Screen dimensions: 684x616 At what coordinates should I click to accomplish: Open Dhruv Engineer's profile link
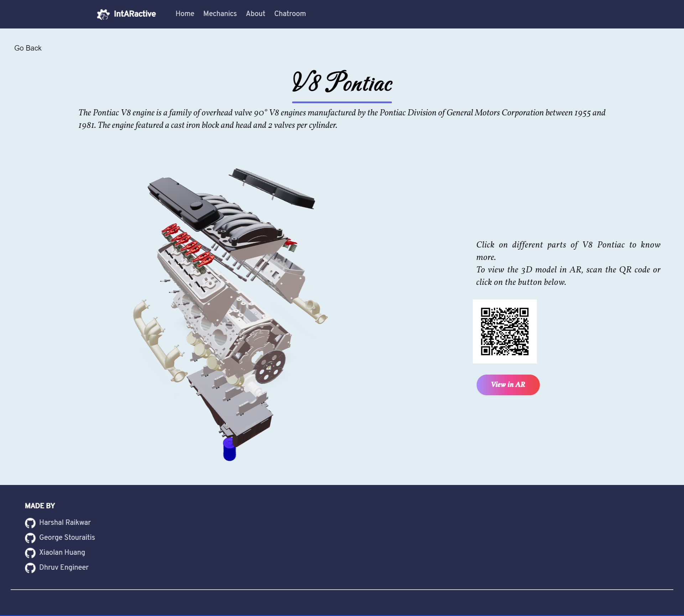64,567
